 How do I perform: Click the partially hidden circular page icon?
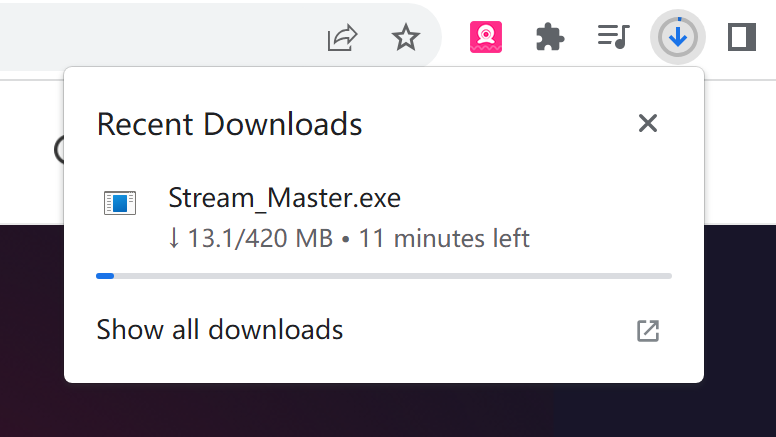[x=59, y=150]
